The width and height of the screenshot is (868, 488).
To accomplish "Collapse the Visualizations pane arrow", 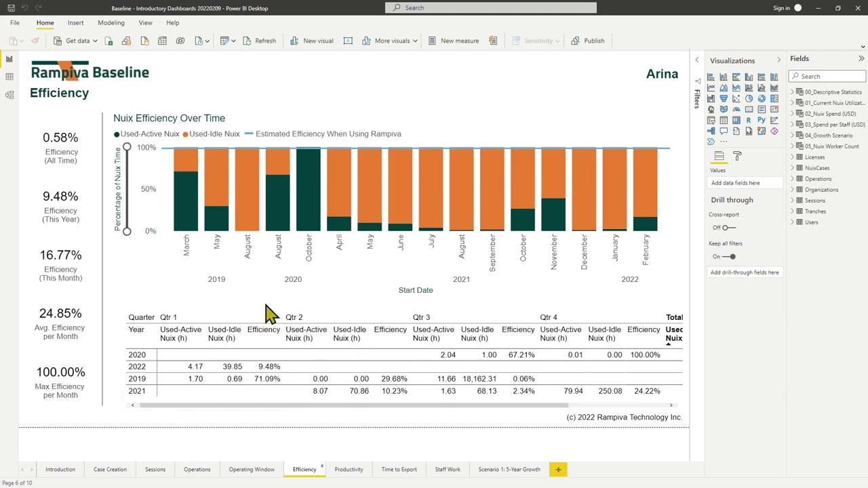I will tap(778, 60).
